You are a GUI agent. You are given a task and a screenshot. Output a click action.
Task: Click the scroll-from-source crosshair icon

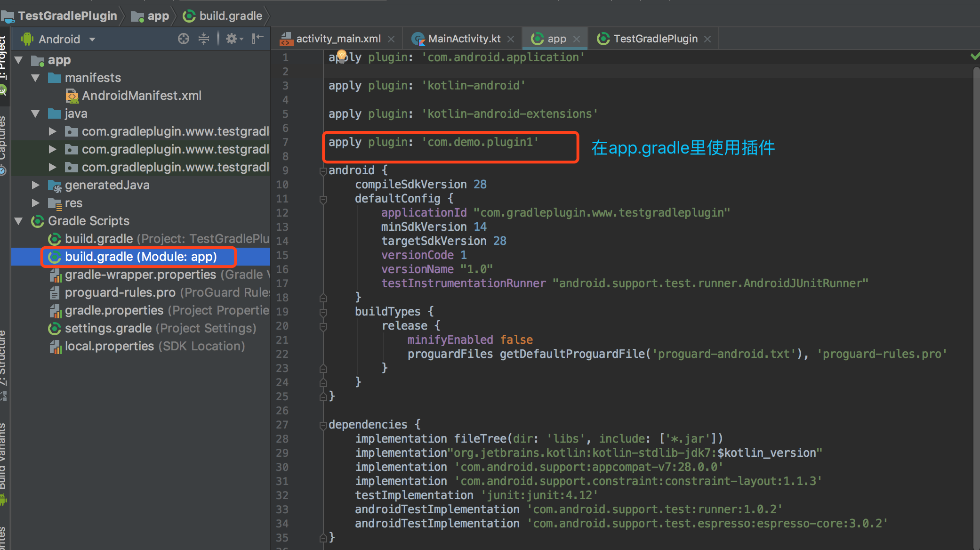pyautogui.click(x=184, y=39)
